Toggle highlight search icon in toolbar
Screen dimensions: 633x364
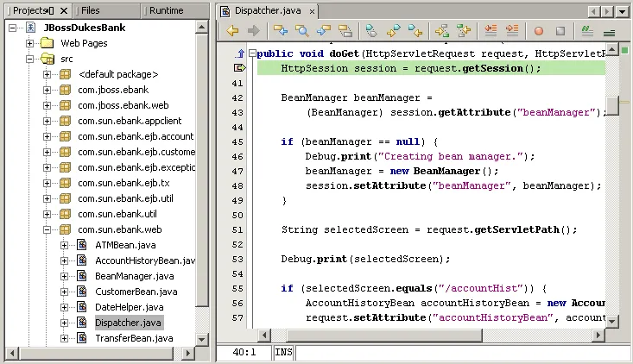pyautogui.click(x=345, y=31)
